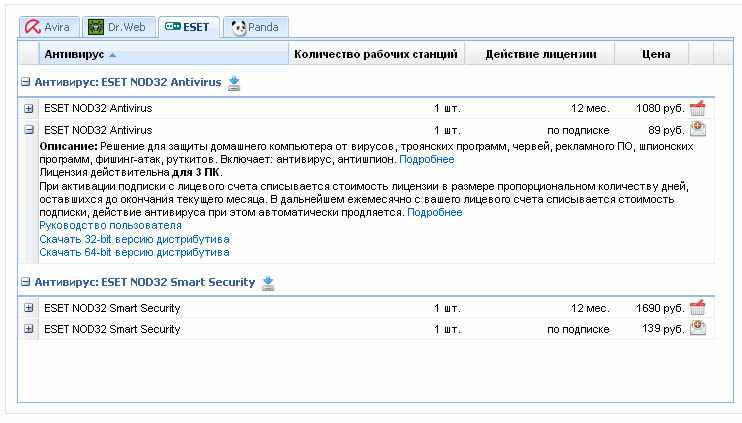
Task: Select the 1690 руб. price cell
Action: click(x=660, y=308)
